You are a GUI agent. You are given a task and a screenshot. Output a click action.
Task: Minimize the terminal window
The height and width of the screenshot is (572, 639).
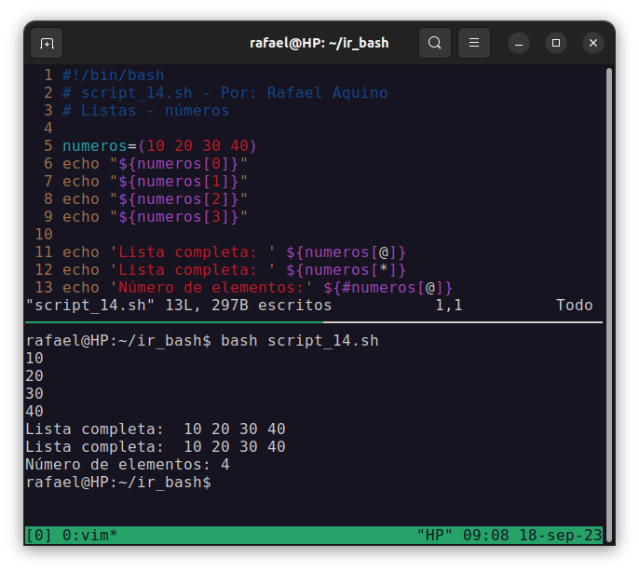coord(518,43)
